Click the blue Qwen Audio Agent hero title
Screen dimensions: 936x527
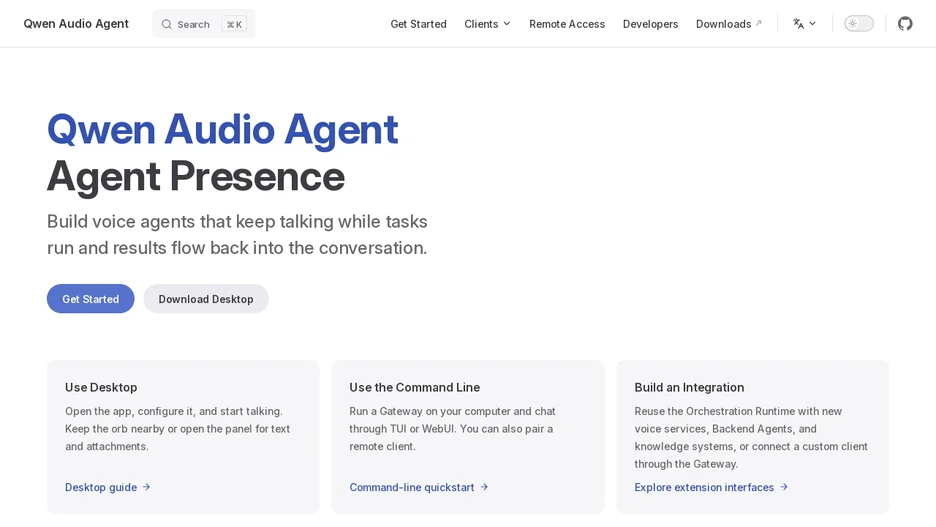pyautogui.click(x=223, y=129)
